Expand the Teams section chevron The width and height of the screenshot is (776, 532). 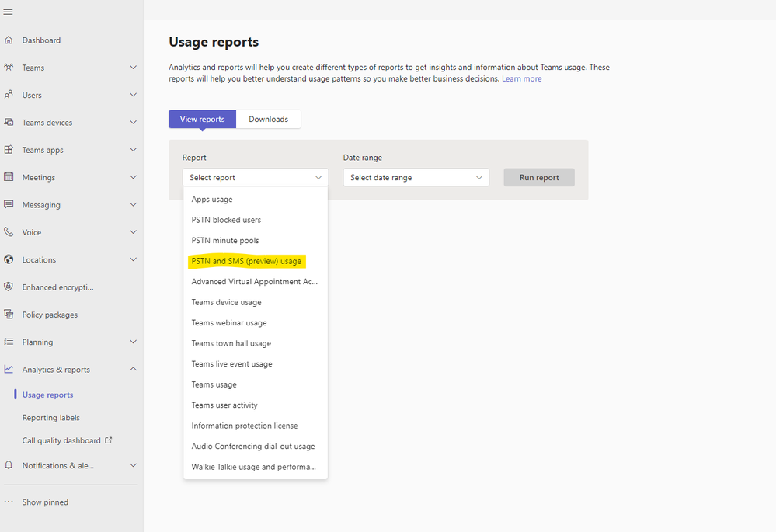tap(133, 68)
